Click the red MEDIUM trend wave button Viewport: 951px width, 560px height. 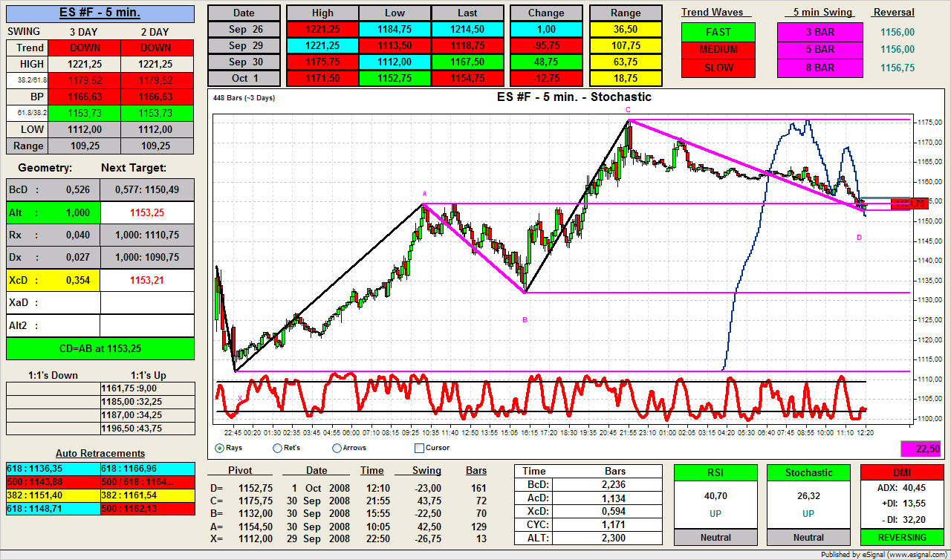click(718, 50)
